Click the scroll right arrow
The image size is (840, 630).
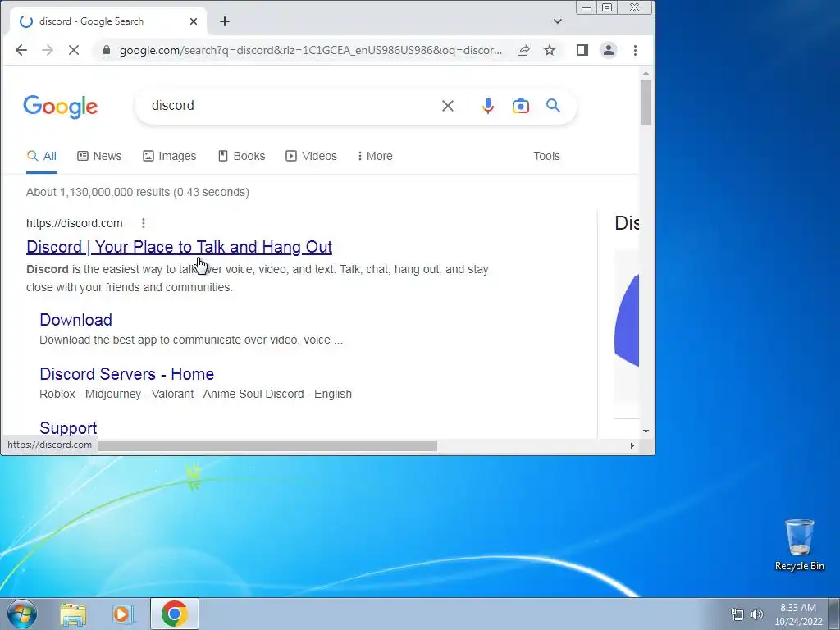[x=632, y=445]
